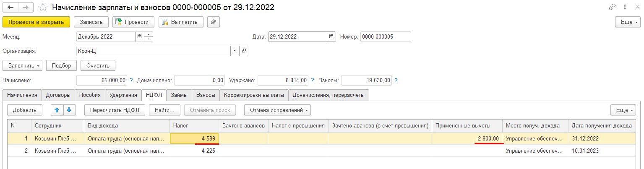Switch to the Взносы tab
The width and height of the screenshot is (644, 169).
[206, 95]
